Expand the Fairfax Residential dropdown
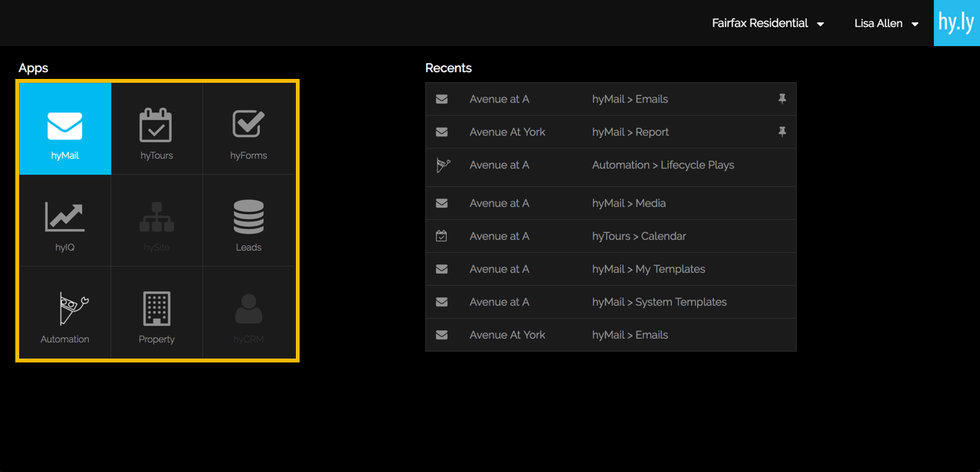 [768, 23]
